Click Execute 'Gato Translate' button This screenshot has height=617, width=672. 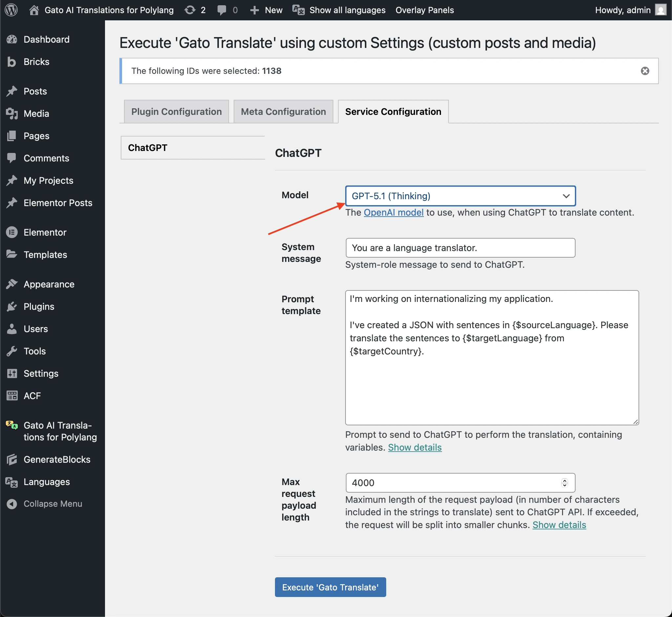pos(330,587)
